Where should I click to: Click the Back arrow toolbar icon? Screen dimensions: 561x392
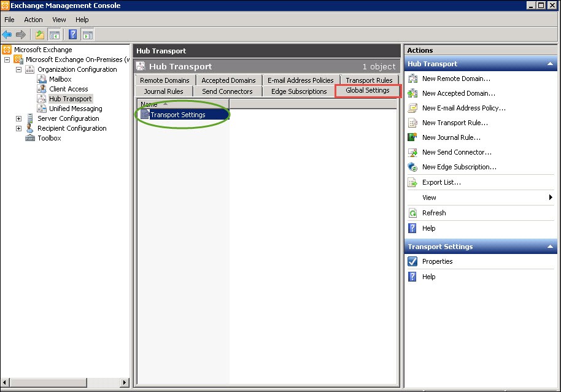(x=7, y=35)
